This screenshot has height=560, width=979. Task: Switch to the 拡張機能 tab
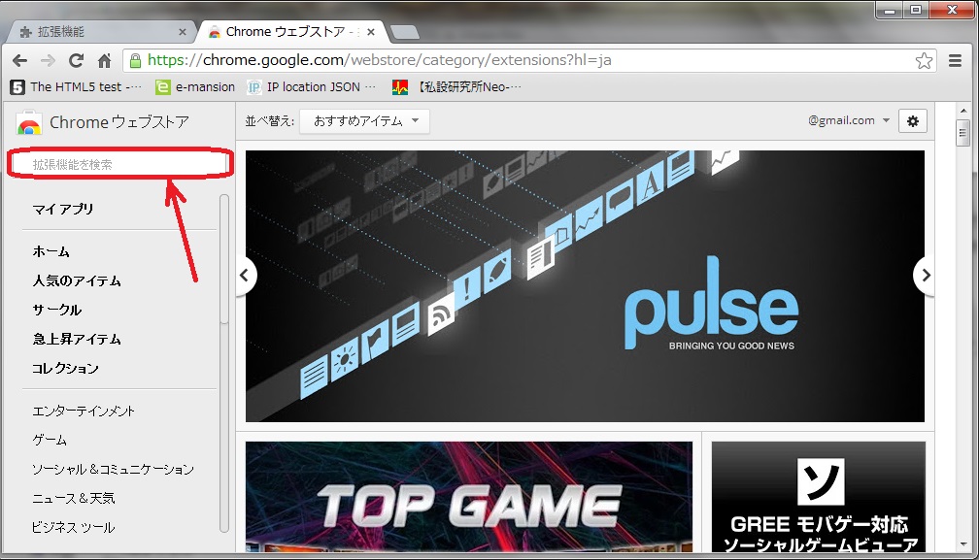[100, 32]
